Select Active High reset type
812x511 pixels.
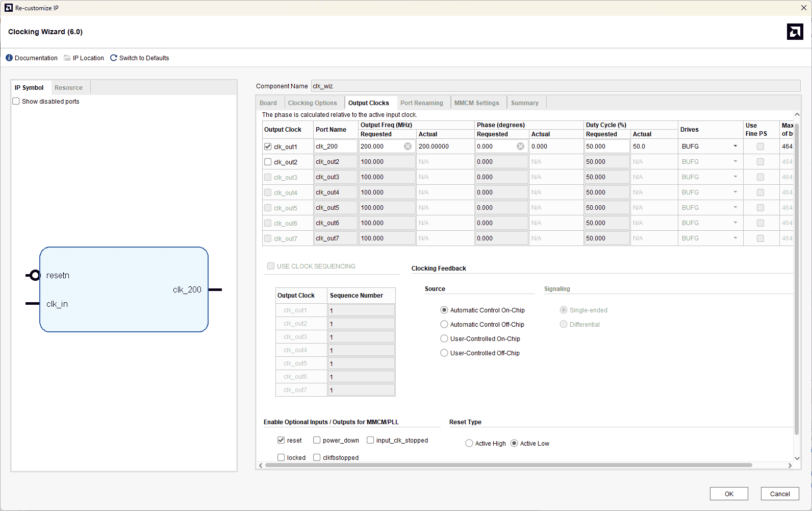tap(469, 444)
